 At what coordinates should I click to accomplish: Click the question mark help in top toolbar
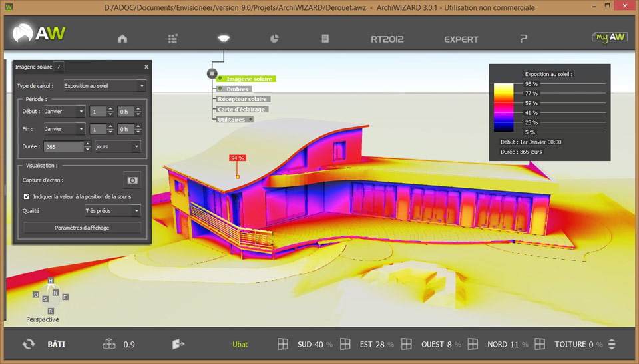point(524,39)
